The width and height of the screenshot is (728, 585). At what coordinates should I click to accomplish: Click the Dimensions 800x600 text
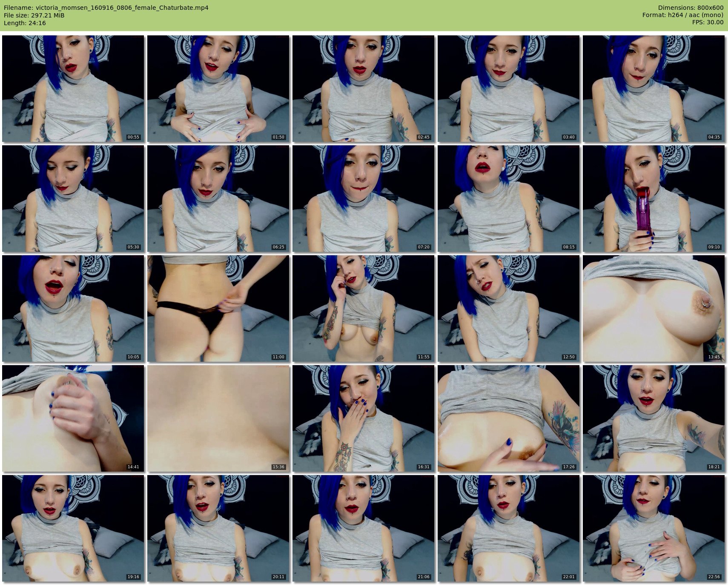pos(691,8)
